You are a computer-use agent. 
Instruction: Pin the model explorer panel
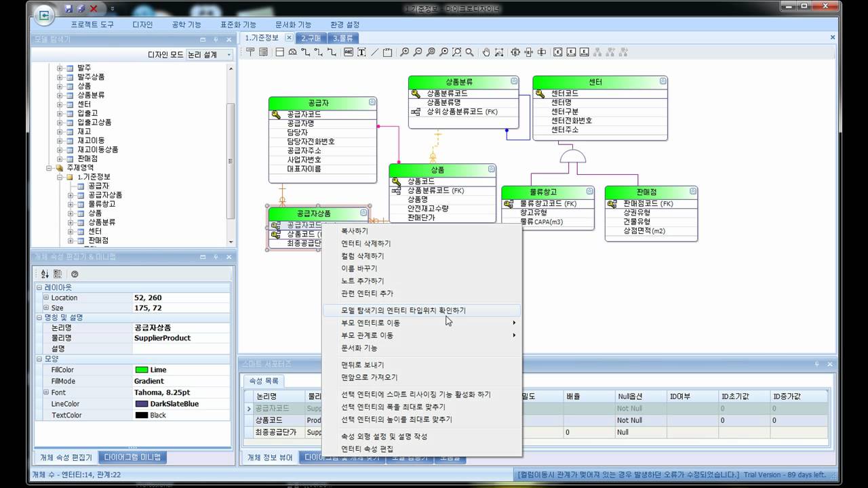click(x=216, y=39)
